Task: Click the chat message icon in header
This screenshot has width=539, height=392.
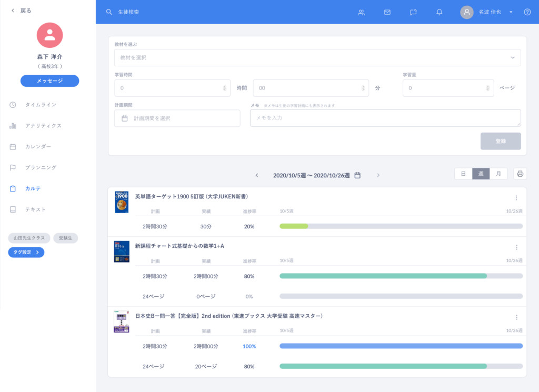Action: point(414,12)
